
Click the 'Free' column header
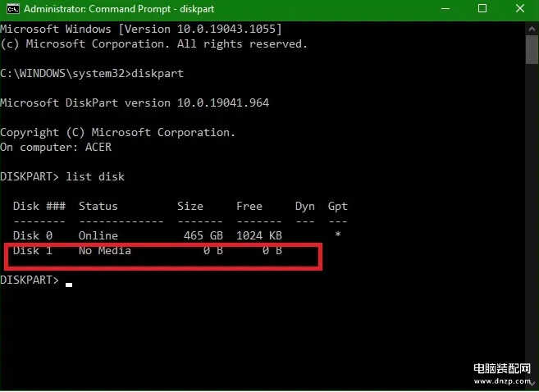coord(249,206)
